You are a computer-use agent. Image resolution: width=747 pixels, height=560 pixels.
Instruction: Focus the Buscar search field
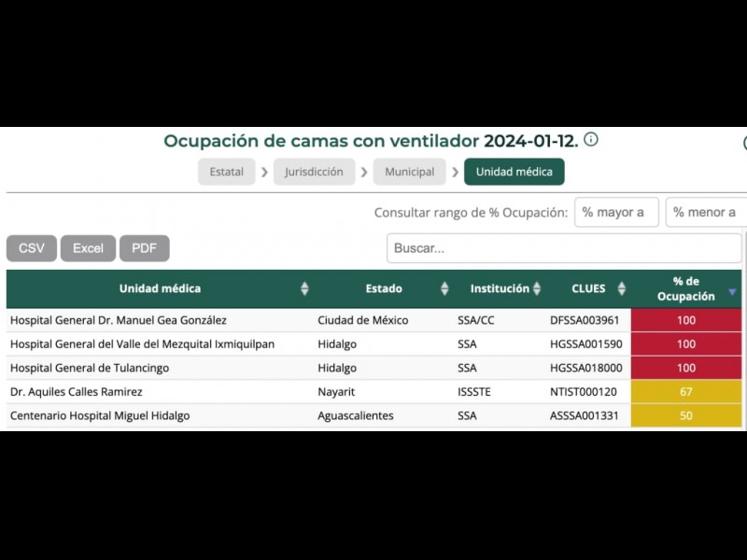pyautogui.click(x=563, y=248)
